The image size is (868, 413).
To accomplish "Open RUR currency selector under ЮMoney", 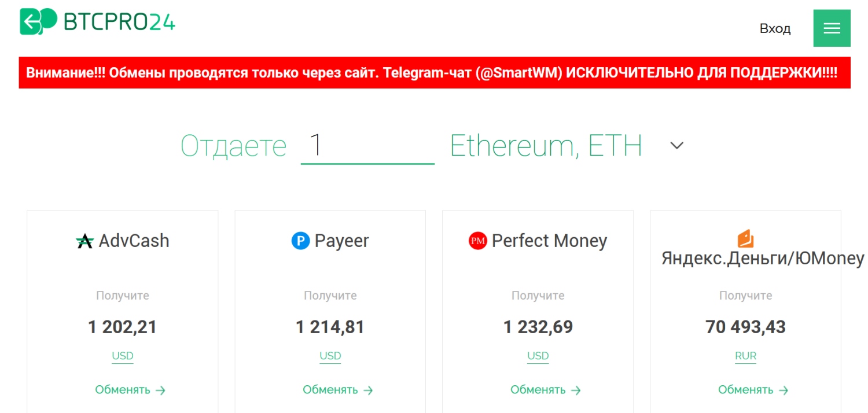I will point(745,356).
